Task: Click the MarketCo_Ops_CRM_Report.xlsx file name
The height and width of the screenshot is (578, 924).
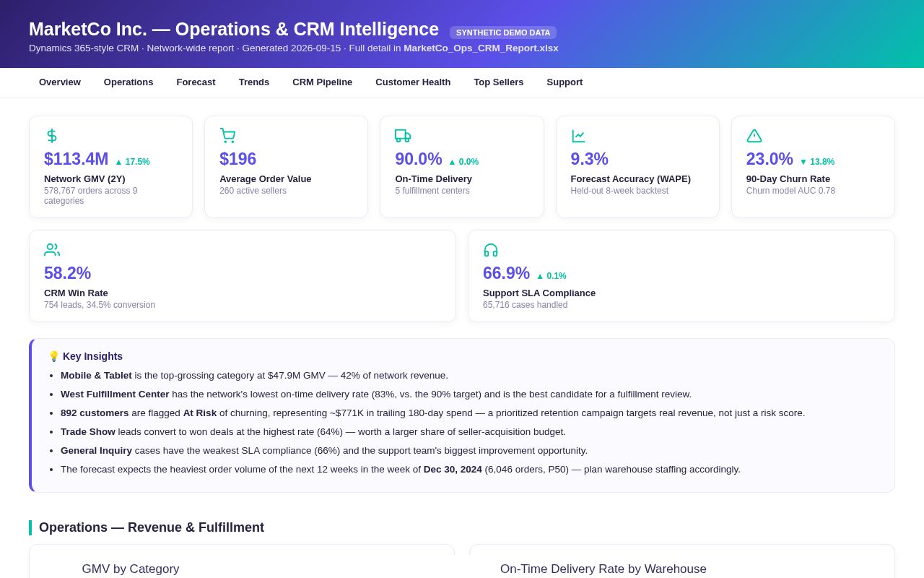Action: [481, 48]
